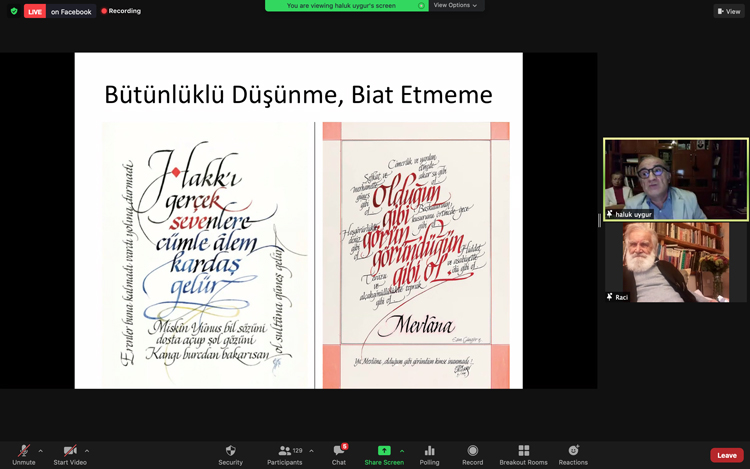Click the Mevlâna calligraphy signature text
Screen dimensions: 750x469
coord(416,326)
